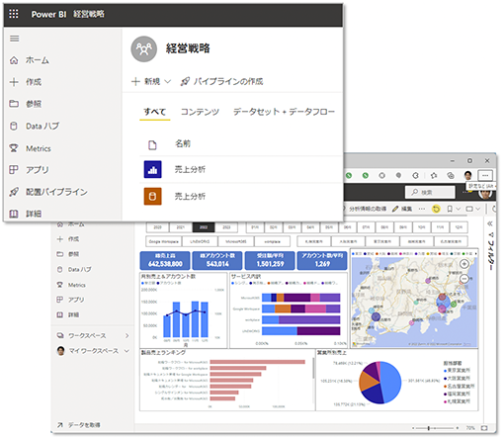Click 東京営業所 legend swatch
Viewport: 504px width, 441px height.
click(x=445, y=371)
